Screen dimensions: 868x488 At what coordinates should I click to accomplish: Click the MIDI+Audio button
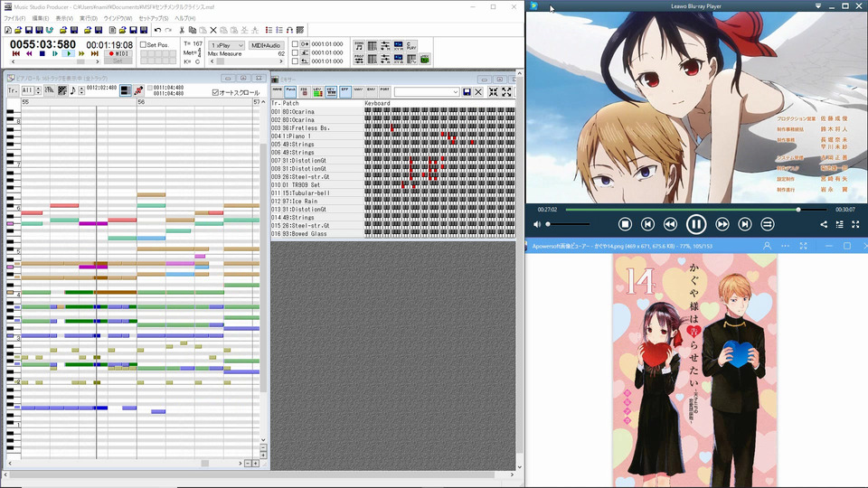266,45
